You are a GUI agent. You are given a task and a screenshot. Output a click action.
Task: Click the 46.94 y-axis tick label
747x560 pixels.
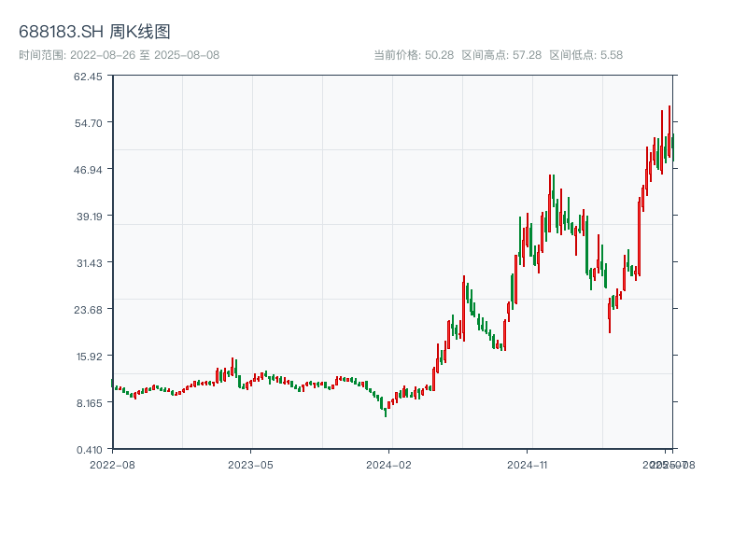click(88, 170)
